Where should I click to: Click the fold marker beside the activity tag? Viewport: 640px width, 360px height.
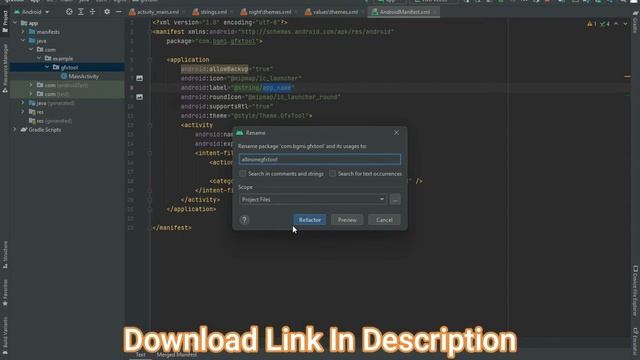[150, 125]
